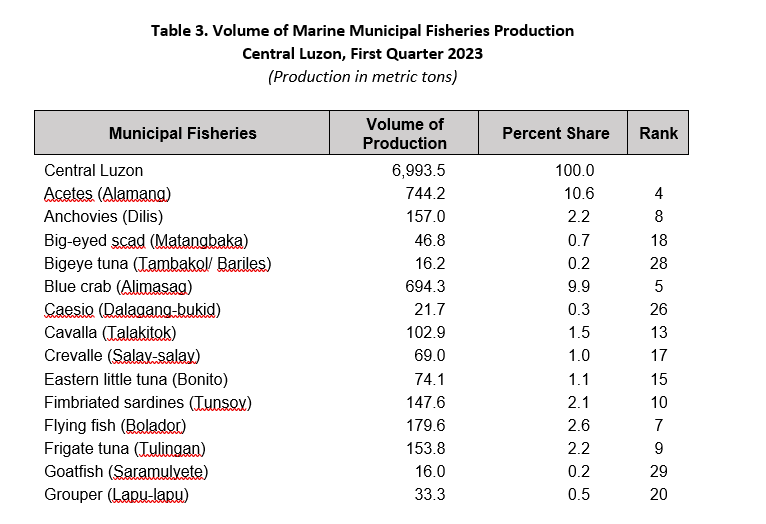
Task: Click the 'Anchovies (Dilis)' row label
Action: tap(104, 216)
